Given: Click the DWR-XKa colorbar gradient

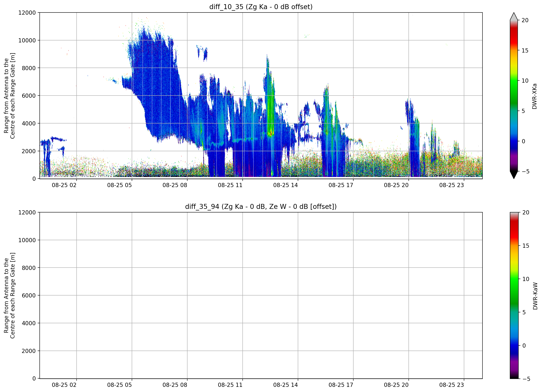Looking at the screenshot, I should (x=514, y=96).
